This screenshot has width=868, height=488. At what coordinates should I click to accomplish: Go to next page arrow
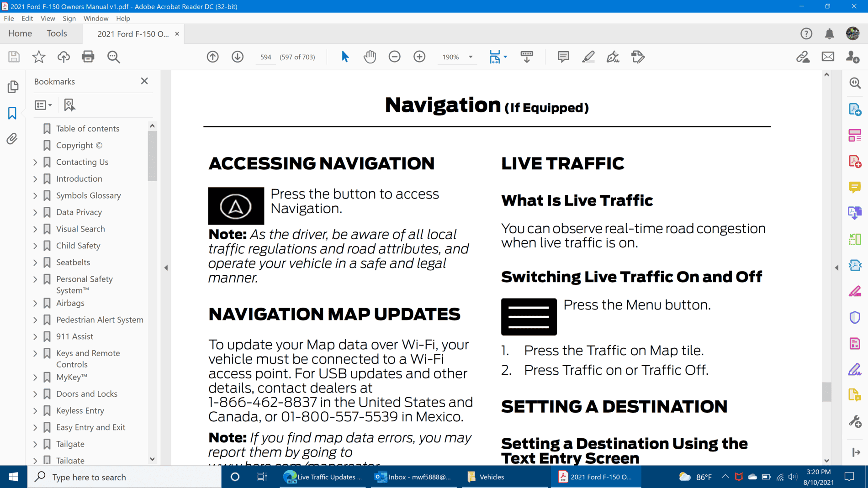pyautogui.click(x=237, y=57)
